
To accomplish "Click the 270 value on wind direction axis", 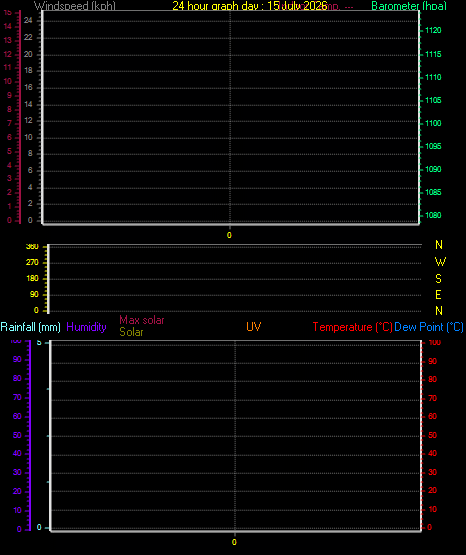I will [32, 263].
